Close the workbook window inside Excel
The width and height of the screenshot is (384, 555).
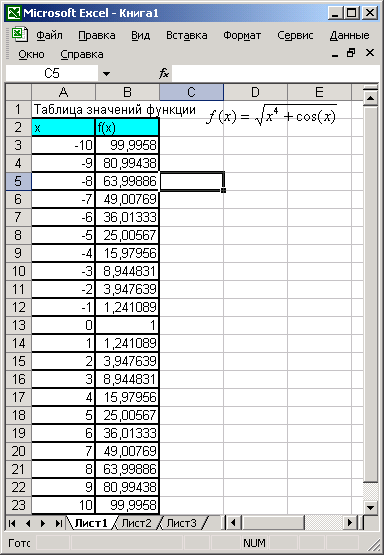(370, 53)
